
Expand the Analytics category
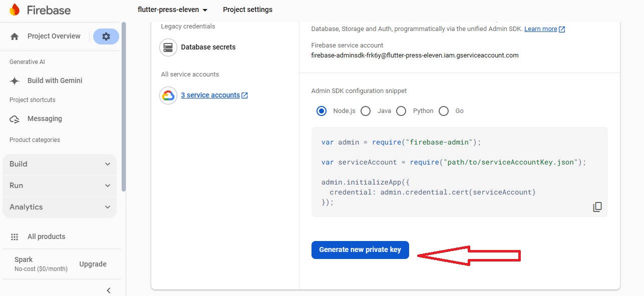coord(60,207)
